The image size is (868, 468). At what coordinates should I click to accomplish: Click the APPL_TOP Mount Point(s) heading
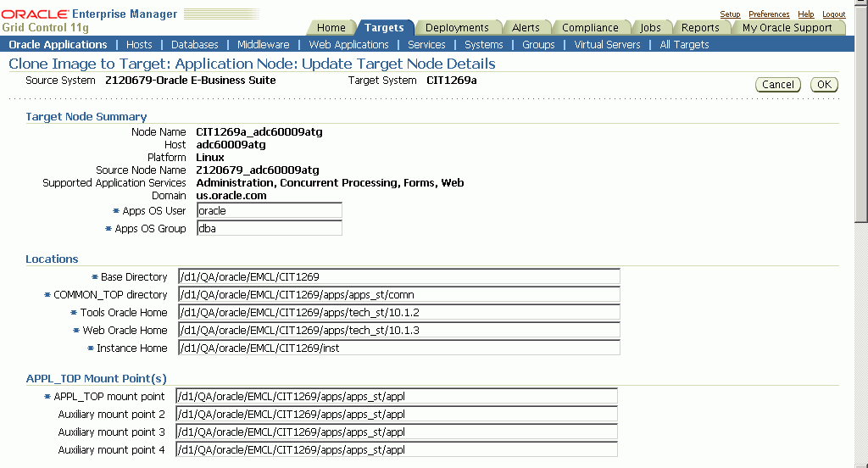click(x=96, y=378)
